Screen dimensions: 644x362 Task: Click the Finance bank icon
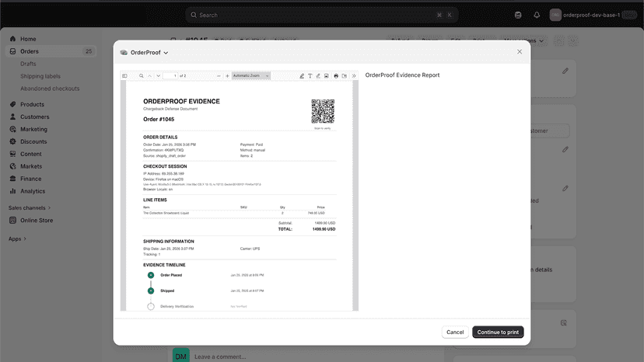(12, 179)
